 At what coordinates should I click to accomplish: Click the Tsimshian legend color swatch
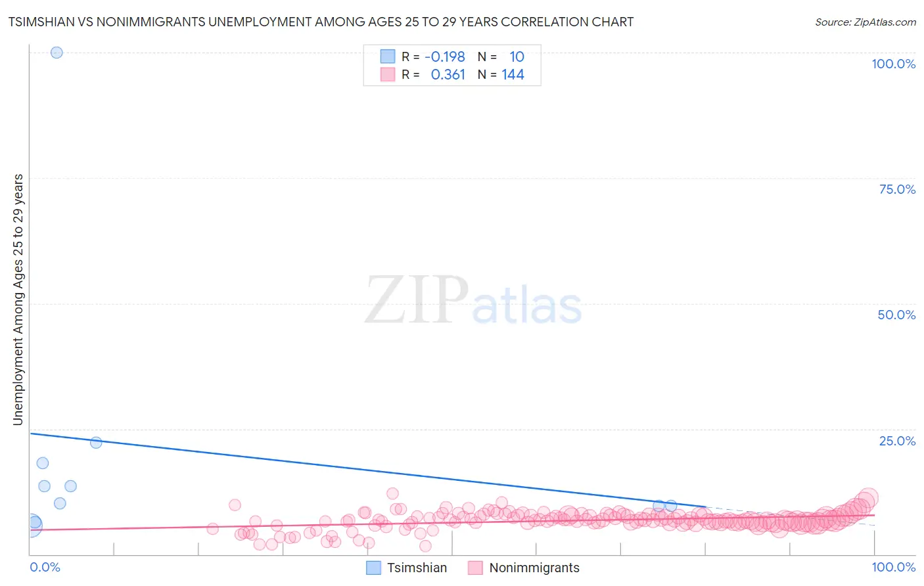(x=373, y=568)
